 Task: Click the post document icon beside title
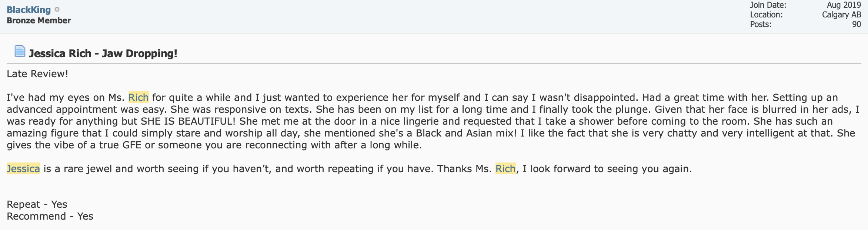click(x=20, y=51)
